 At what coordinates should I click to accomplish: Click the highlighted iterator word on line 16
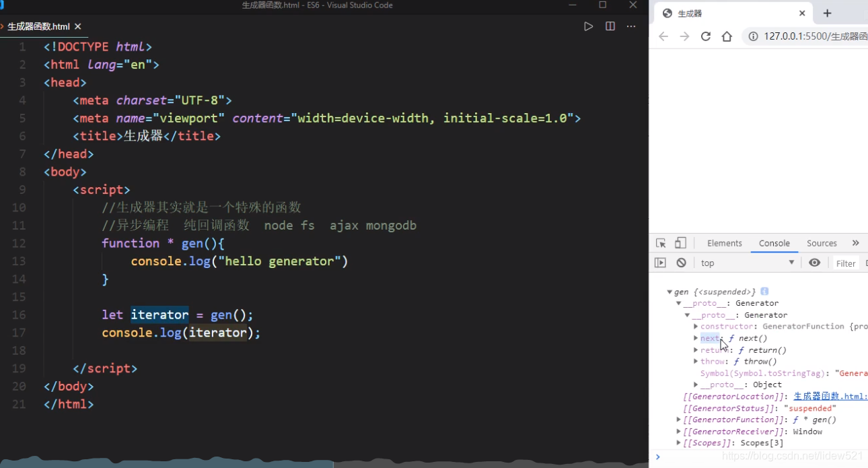[159, 314]
